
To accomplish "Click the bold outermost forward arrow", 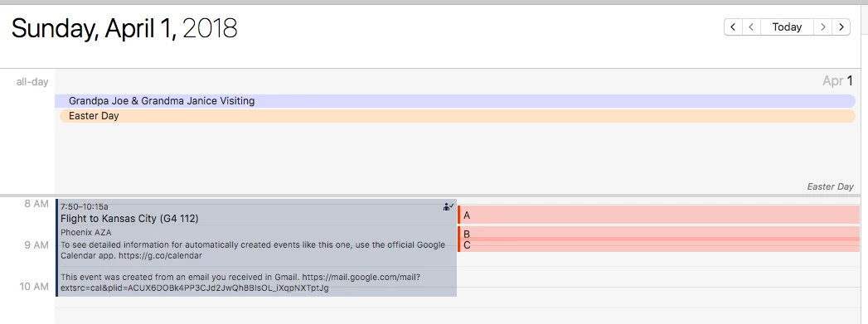I will (841, 27).
